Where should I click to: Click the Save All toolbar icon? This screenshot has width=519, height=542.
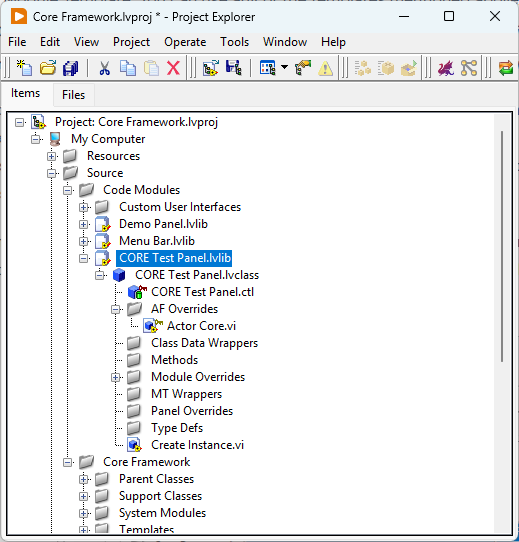(x=71, y=68)
